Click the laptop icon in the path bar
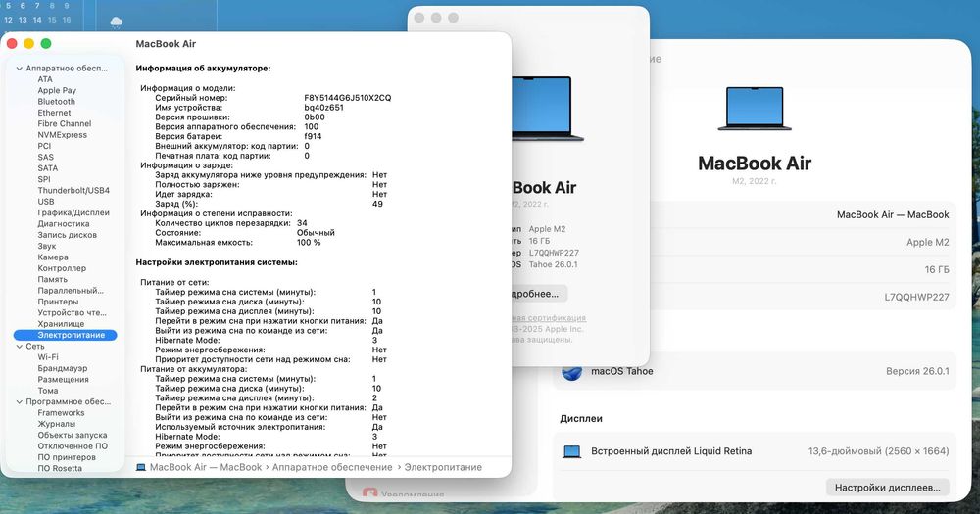Image resolution: width=980 pixels, height=514 pixels. click(141, 468)
